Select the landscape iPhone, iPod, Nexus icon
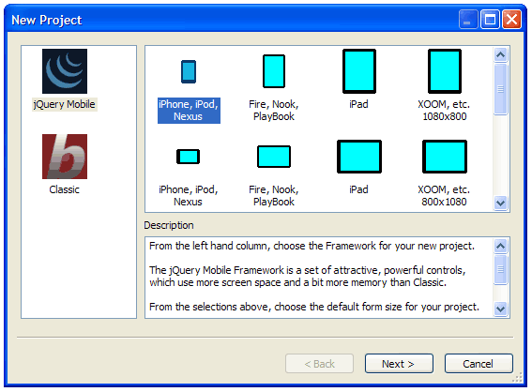This screenshot has height=392, width=532. pyautogui.click(x=189, y=157)
